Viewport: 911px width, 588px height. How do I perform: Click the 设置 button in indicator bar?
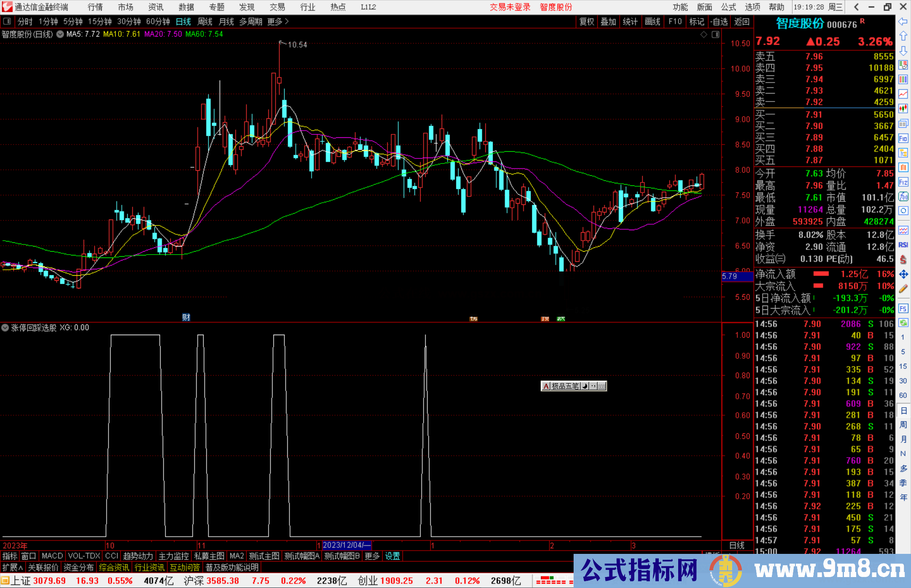click(x=392, y=556)
